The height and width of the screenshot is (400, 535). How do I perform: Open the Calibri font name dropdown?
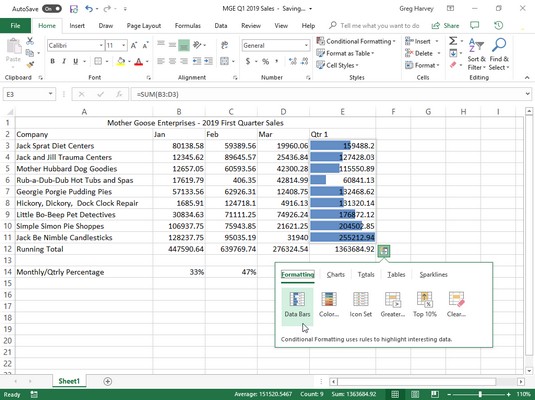coord(101,45)
